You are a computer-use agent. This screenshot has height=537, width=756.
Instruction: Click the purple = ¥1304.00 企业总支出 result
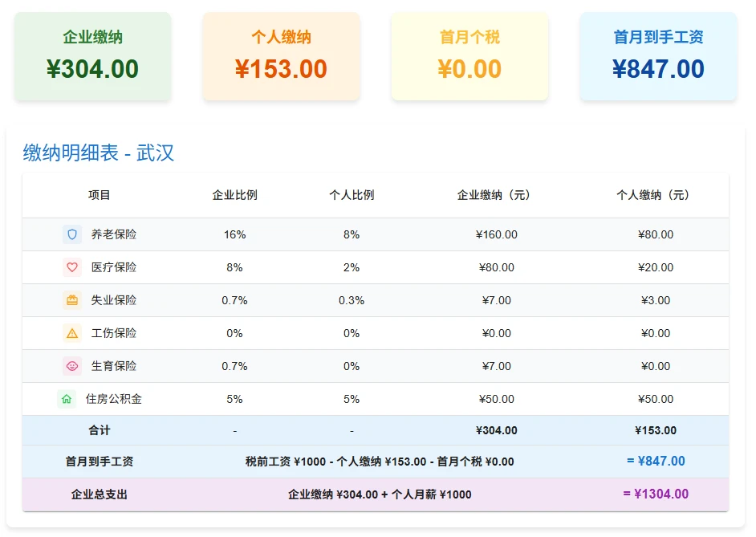click(656, 494)
